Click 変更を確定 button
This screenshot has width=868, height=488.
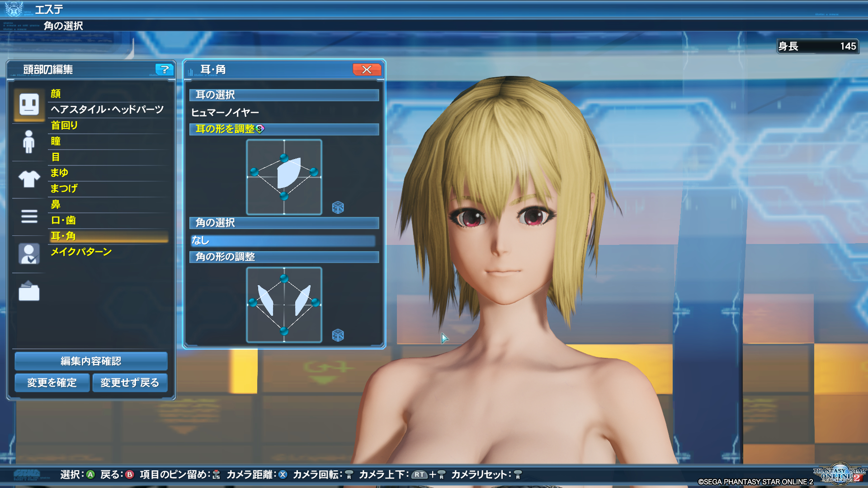tap(52, 383)
